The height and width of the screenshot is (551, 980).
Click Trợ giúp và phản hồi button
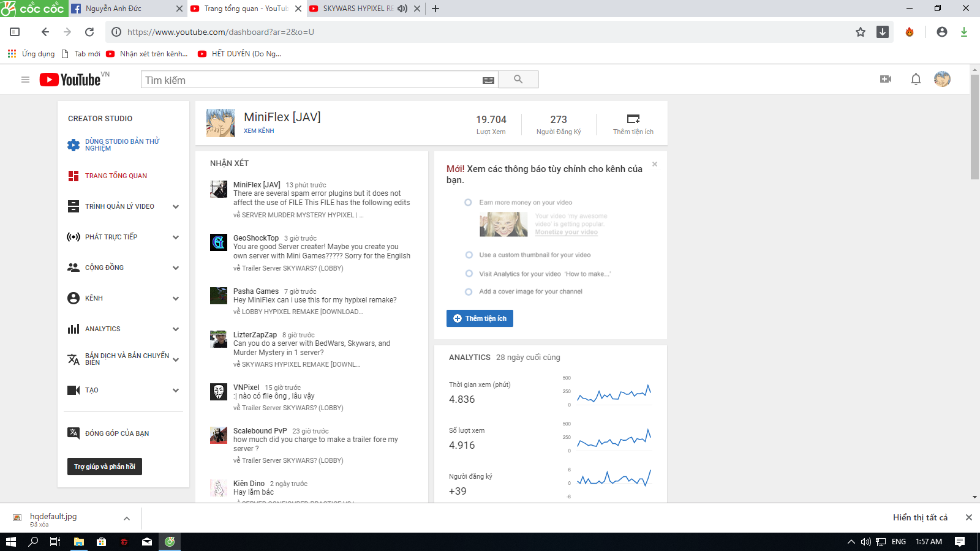pos(105,467)
